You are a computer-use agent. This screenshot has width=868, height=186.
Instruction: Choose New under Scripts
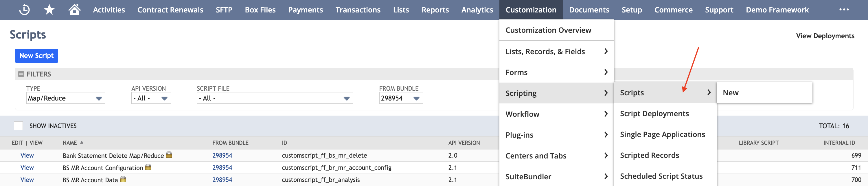click(764, 92)
